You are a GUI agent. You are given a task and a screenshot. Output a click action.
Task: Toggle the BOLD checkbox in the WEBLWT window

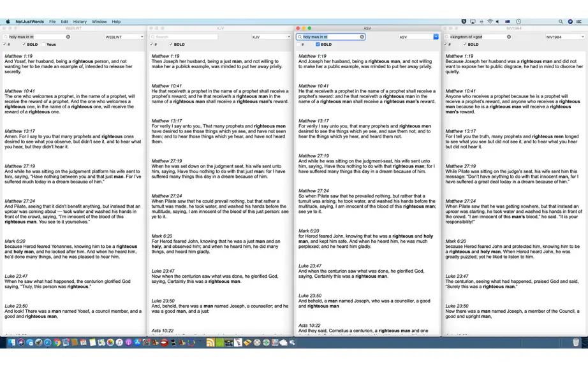coord(24,44)
